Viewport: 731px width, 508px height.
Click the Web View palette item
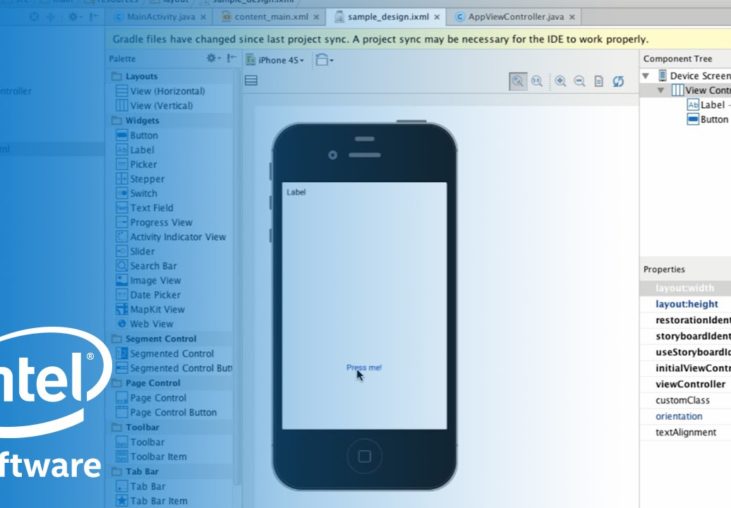click(150, 324)
